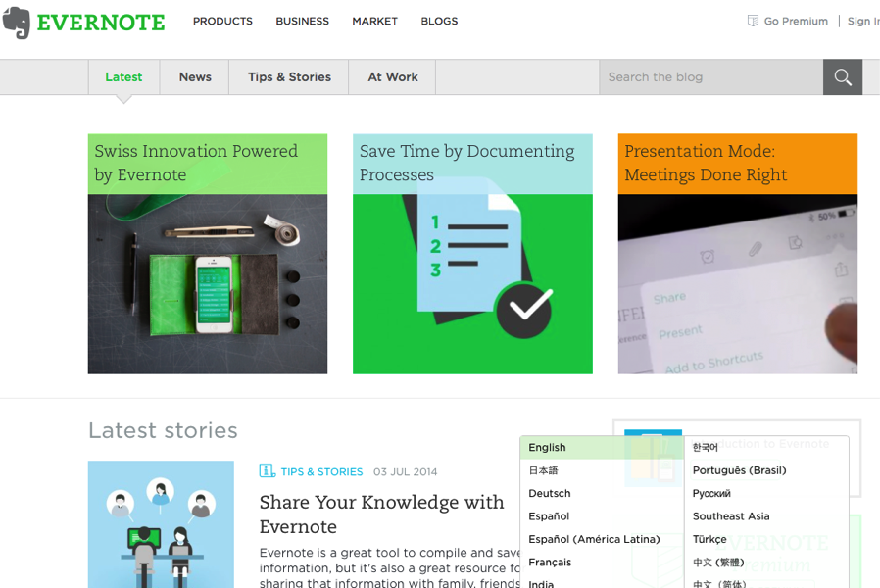Click the Search the blog field
This screenshot has height=588, width=880.
pyautogui.click(x=711, y=76)
